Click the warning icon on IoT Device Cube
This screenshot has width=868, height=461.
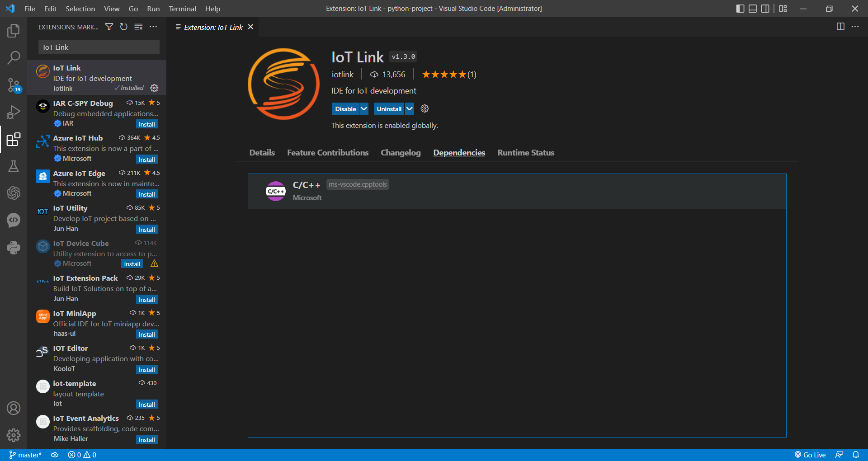pos(154,263)
